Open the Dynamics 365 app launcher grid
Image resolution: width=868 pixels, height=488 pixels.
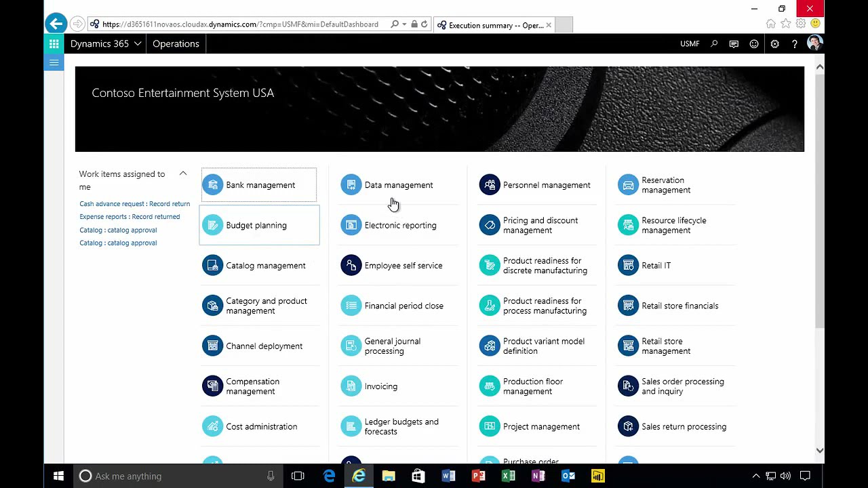coord(54,43)
